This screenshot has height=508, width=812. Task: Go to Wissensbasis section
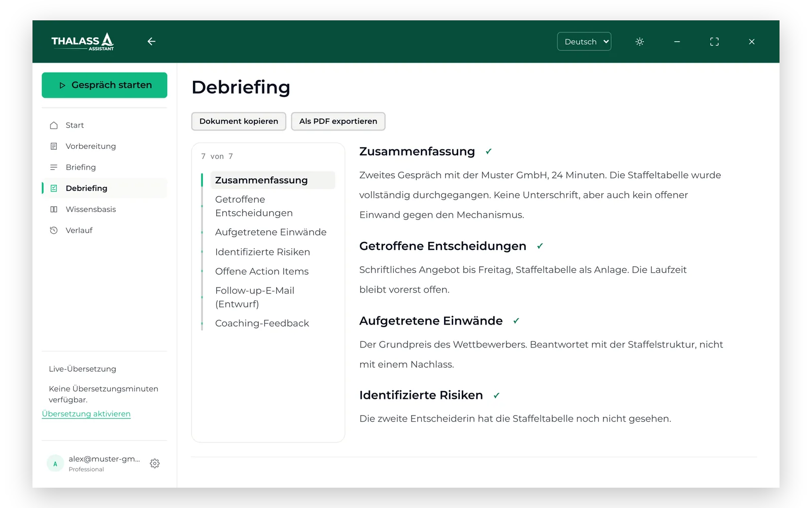(x=105, y=209)
